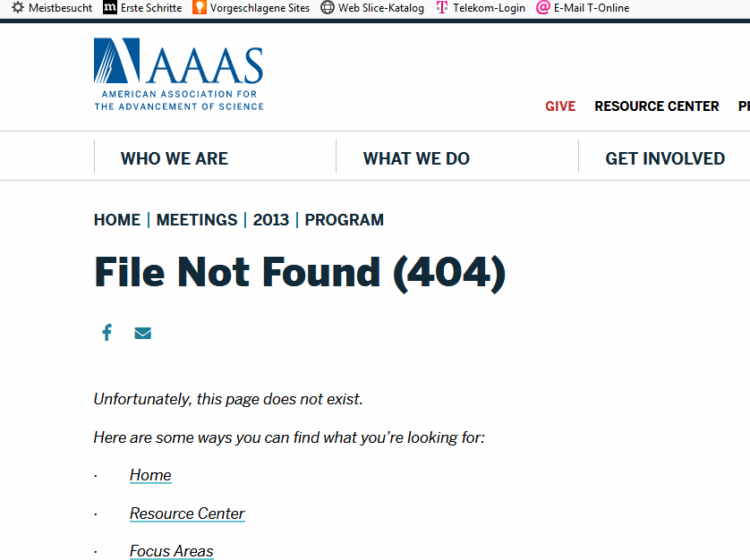Go to HOME breadcrumb

[117, 220]
